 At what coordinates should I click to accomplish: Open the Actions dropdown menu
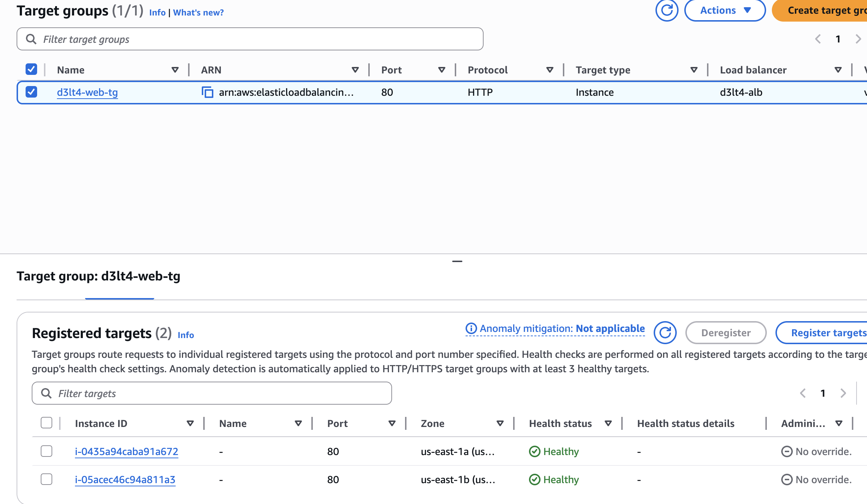(x=725, y=10)
